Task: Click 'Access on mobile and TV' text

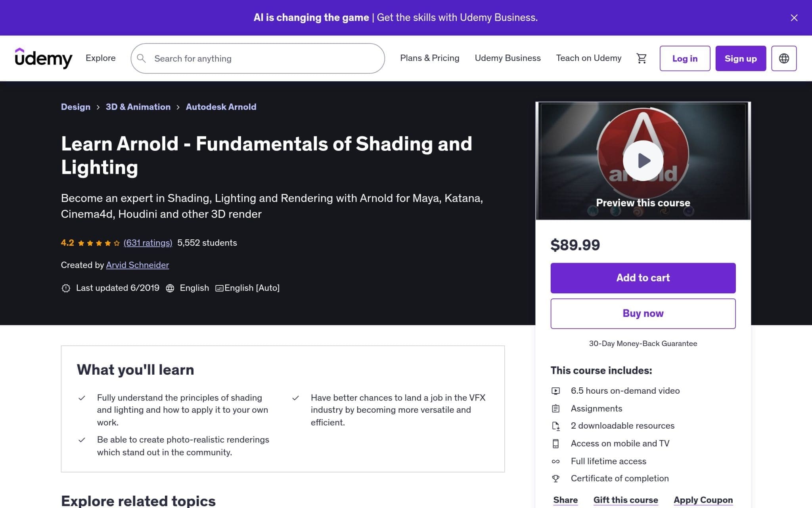Action: 620,443
